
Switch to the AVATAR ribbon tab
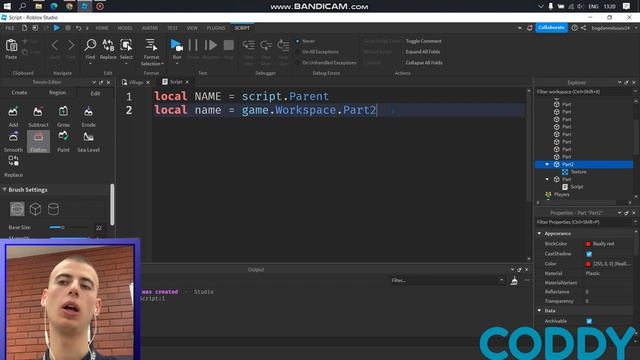point(150,28)
